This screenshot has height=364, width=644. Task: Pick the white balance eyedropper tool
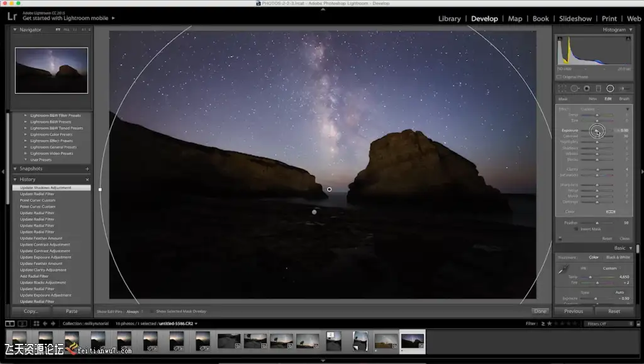pyautogui.click(x=563, y=270)
